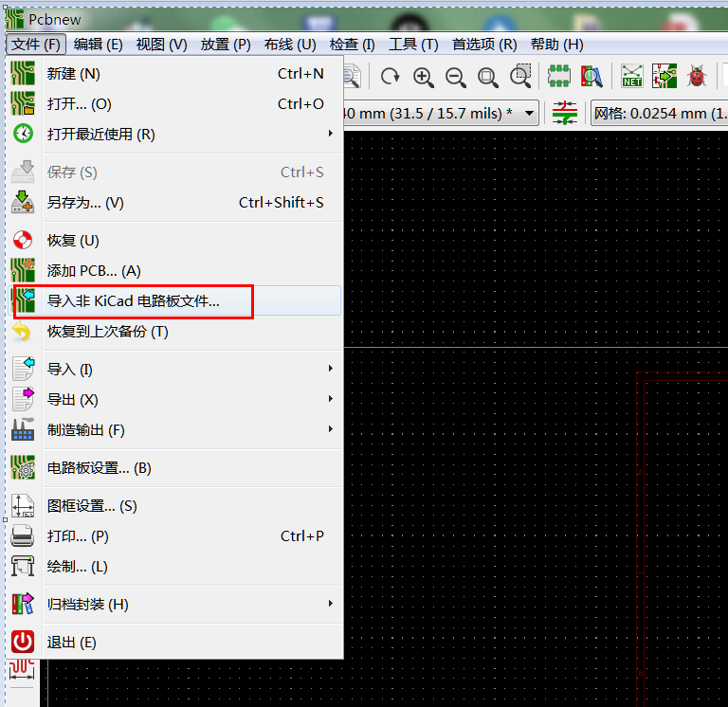Screen dimensions: 728x707
Task: Click the zoom to fit icon
Action: [x=488, y=77]
